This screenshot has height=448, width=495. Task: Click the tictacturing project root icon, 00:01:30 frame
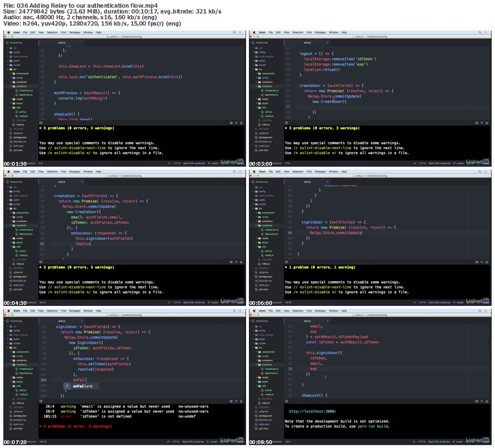pos(8,43)
